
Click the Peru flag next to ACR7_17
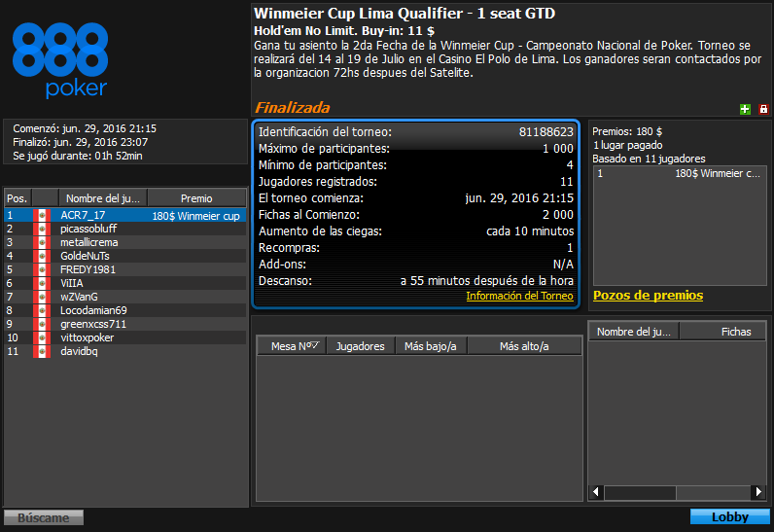click(x=42, y=215)
